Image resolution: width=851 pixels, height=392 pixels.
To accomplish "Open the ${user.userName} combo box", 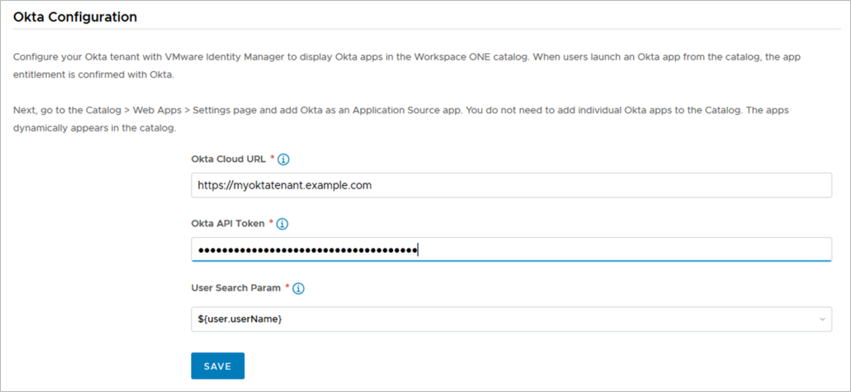I will (511, 319).
